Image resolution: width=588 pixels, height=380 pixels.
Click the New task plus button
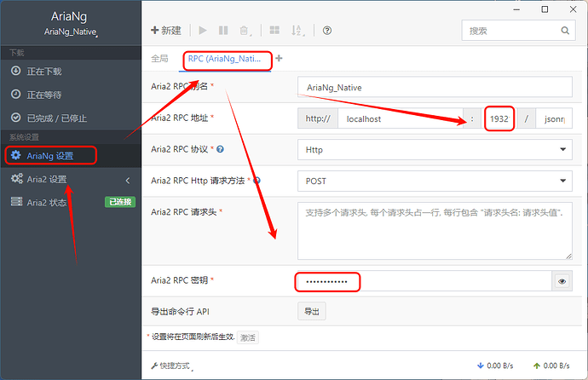coord(166,31)
